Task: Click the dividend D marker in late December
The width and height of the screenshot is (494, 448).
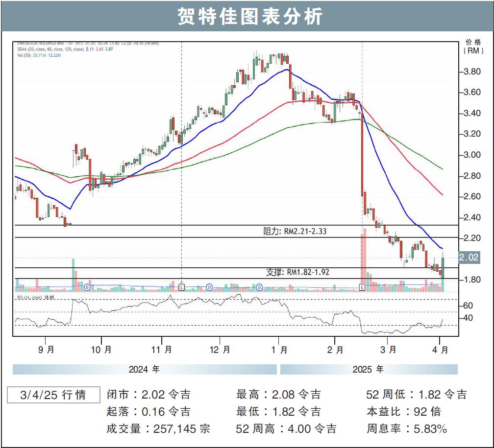Action: pos(259,287)
